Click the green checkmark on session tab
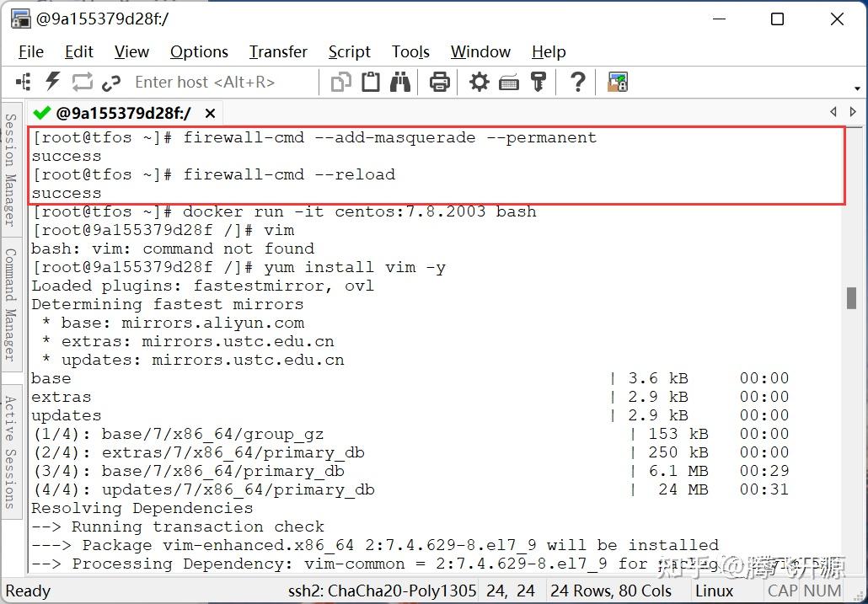 point(41,113)
